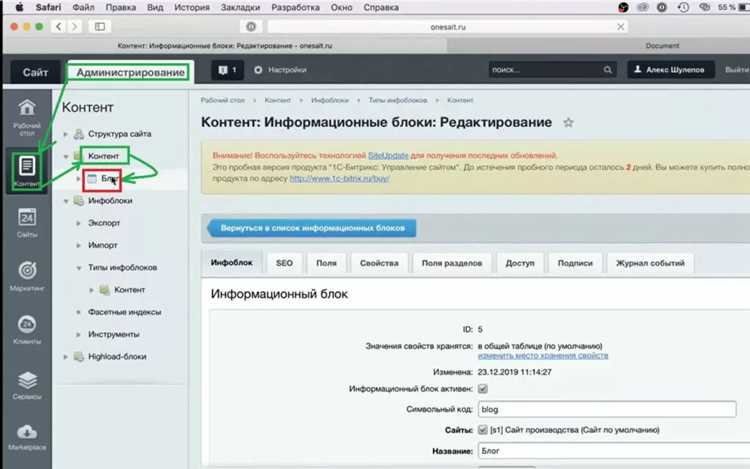Switch to the Поля tab

pos(326,263)
